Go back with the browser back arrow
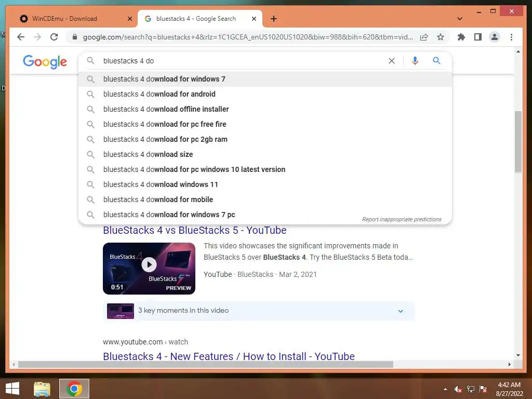Screen dimensions: 532x399 tap(21, 37)
